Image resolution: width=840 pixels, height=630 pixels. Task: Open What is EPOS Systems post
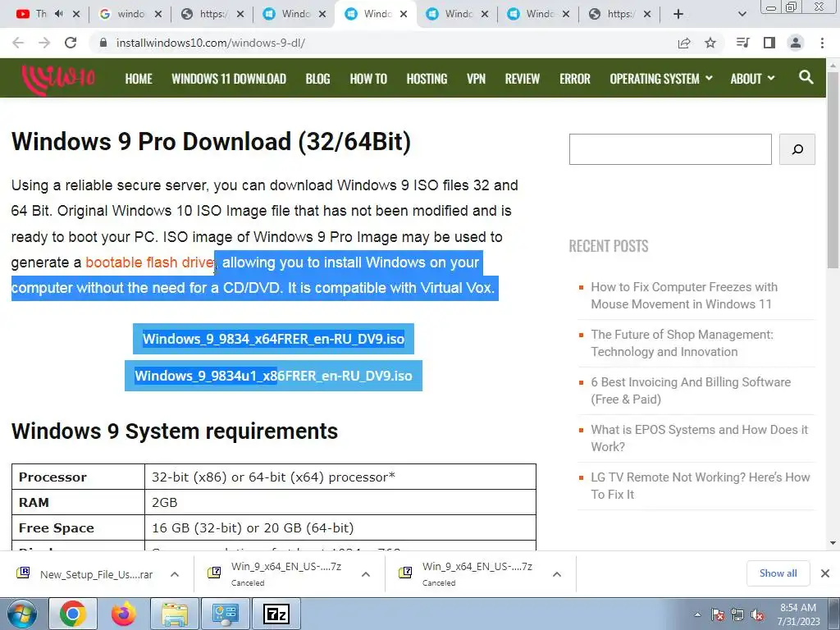click(699, 438)
